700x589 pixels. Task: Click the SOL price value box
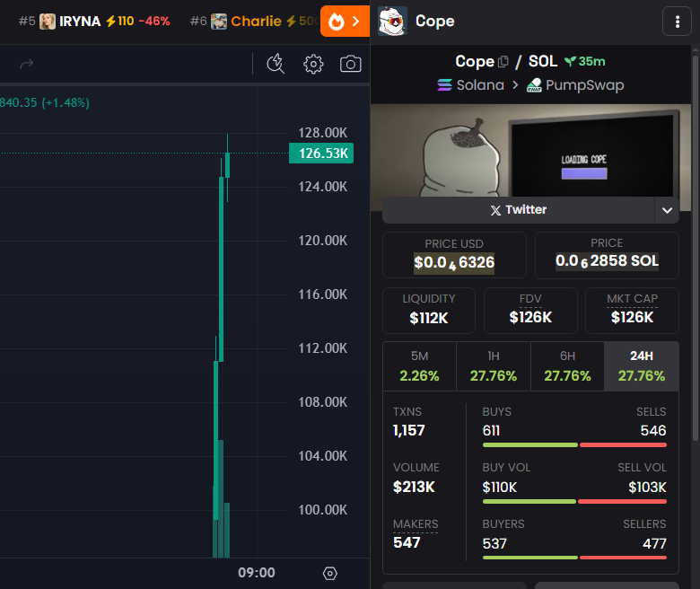click(607, 255)
